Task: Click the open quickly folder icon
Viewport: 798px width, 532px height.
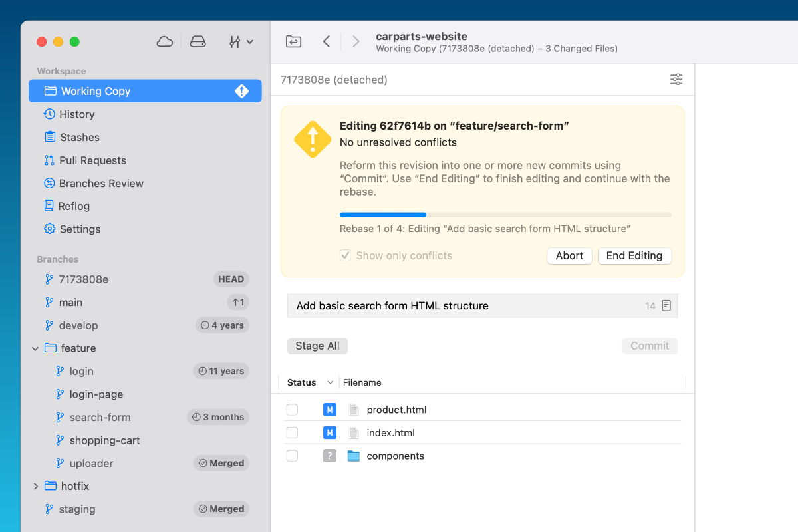Action: [x=293, y=42]
